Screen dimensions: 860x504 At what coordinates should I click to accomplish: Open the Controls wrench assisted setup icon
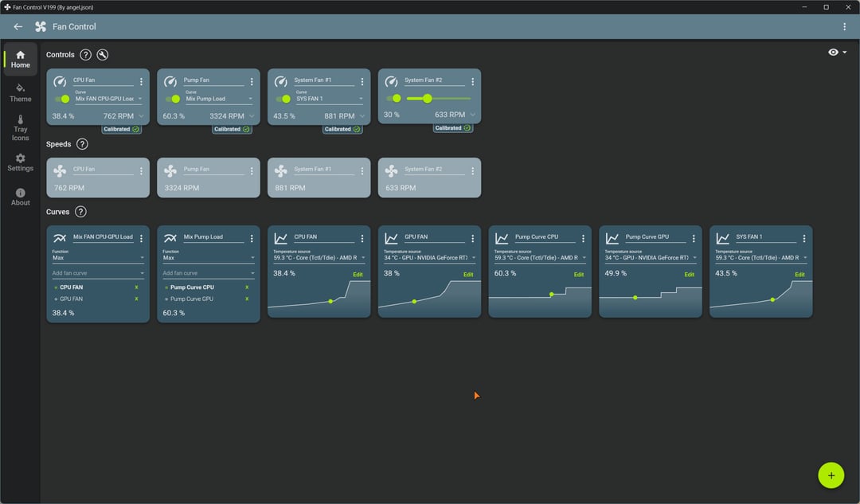click(x=103, y=54)
